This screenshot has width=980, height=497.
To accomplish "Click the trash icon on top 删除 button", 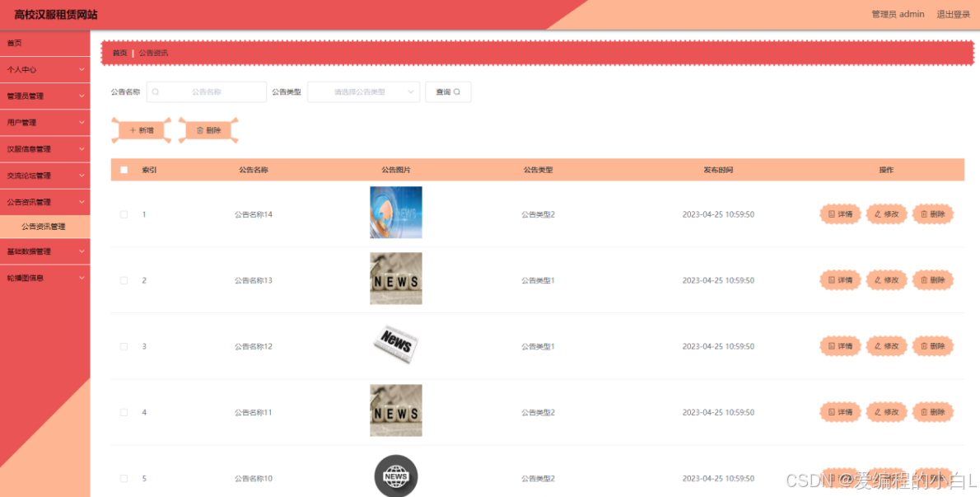I will coord(200,131).
